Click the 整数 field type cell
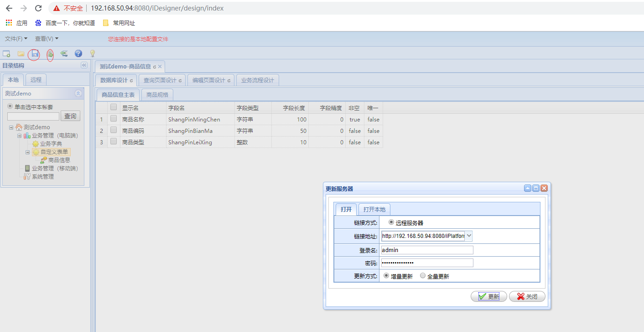Image resolution: width=644 pixels, height=332 pixels. 253,142
